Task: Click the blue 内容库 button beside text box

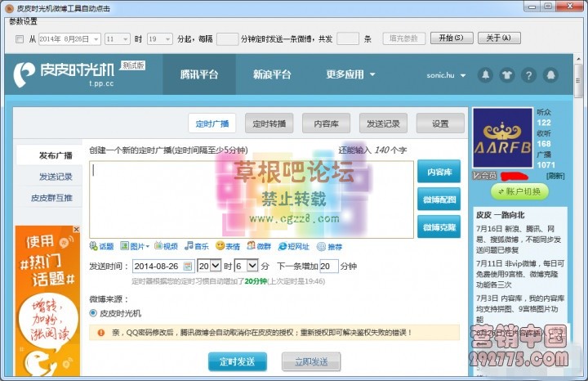Action: (x=439, y=172)
